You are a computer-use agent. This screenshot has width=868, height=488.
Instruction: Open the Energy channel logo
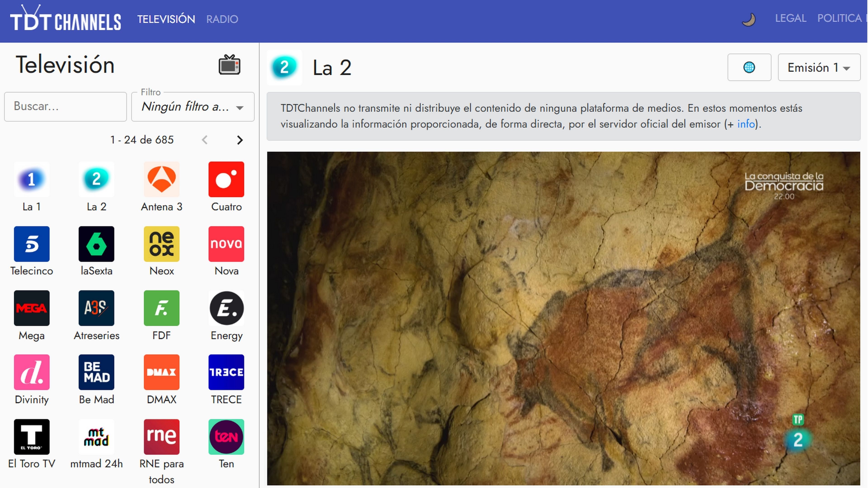tap(226, 308)
